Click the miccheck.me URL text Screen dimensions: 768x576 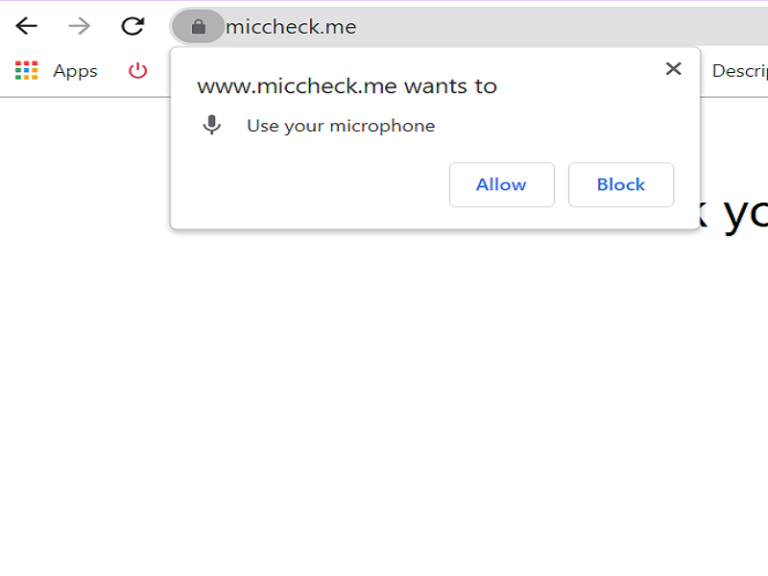click(291, 27)
